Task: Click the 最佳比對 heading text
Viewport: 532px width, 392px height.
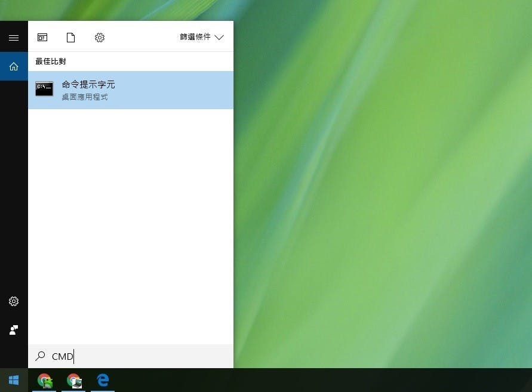Action: tap(51, 61)
